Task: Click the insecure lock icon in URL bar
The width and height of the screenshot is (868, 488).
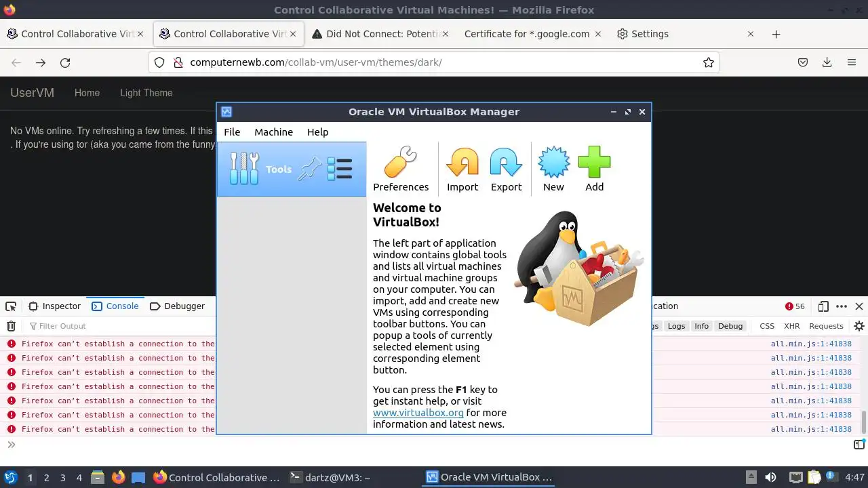Action: point(178,62)
